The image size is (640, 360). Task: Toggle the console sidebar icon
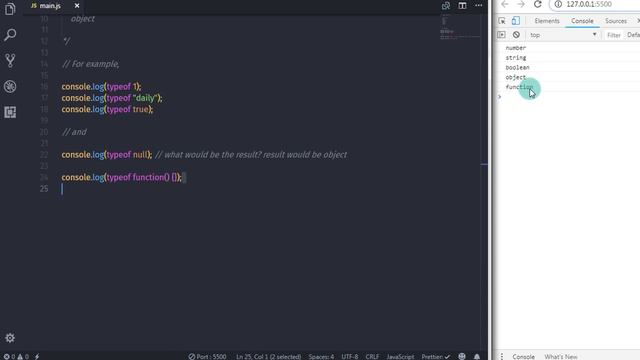[501, 35]
